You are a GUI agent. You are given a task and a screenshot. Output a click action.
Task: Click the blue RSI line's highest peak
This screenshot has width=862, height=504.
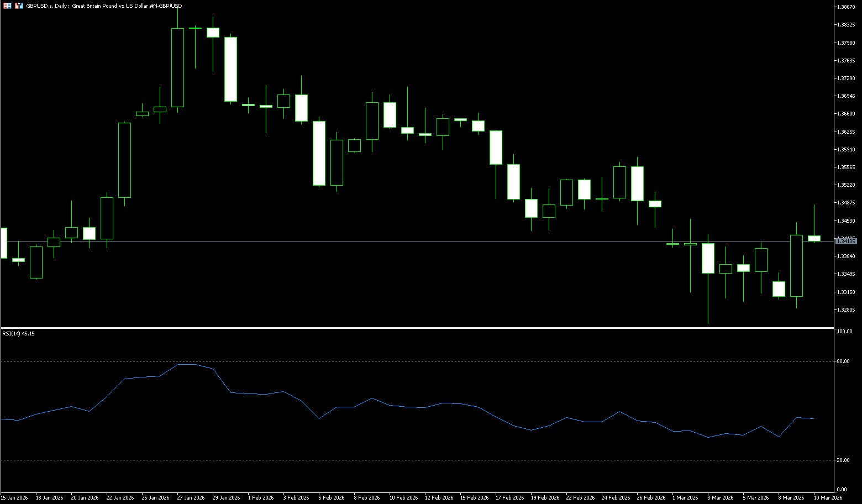point(186,364)
